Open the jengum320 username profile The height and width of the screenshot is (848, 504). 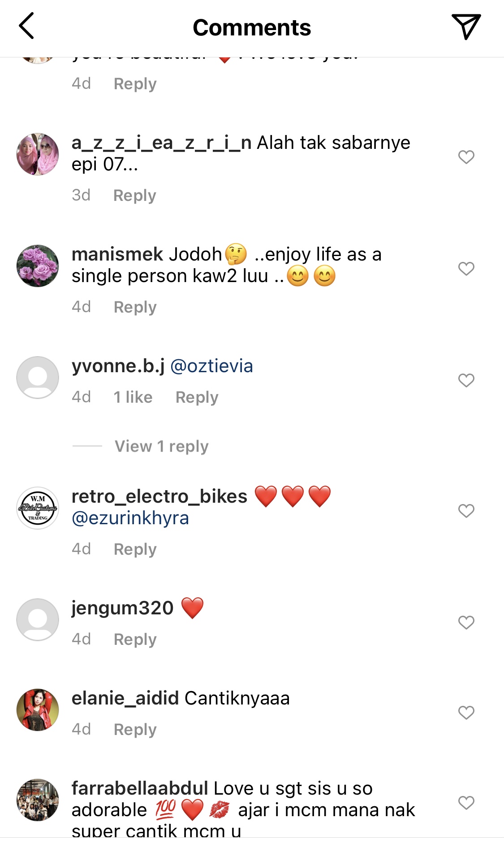pyautogui.click(x=122, y=608)
